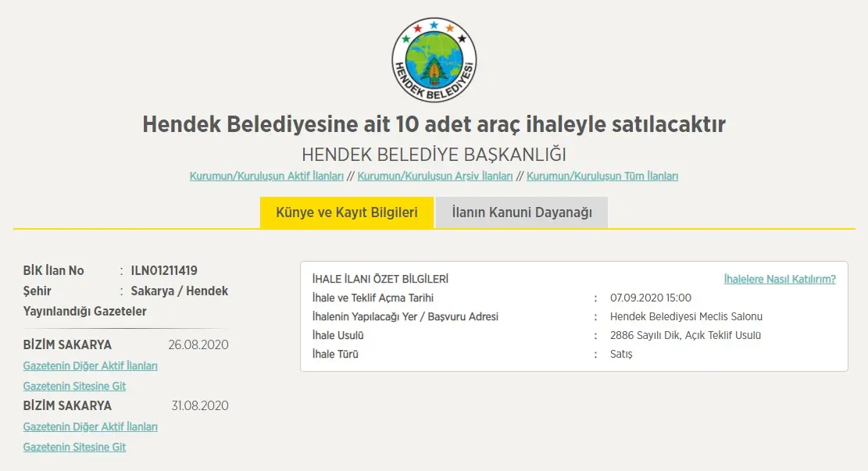The height and width of the screenshot is (471, 868).
Task: Open Gazetenin Diğer Aktif İlanları under 31.08.2020
Action: point(90,426)
